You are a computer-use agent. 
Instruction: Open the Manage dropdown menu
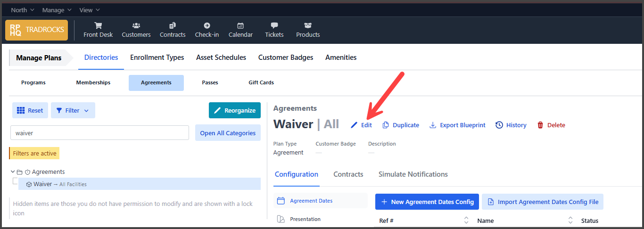click(x=57, y=10)
